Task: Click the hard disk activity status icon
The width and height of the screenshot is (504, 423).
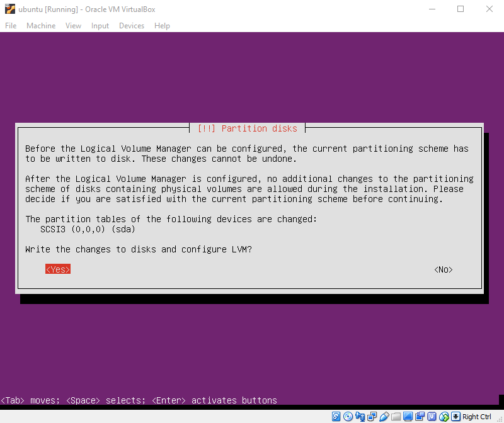Action: 335,416
